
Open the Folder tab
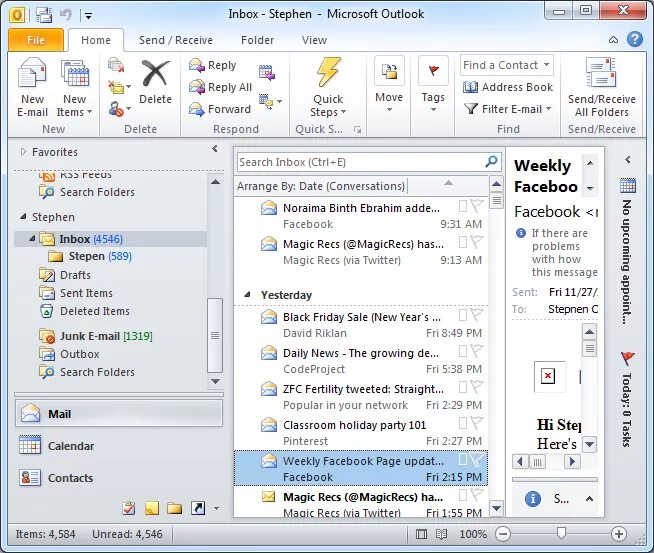tap(257, 40)
